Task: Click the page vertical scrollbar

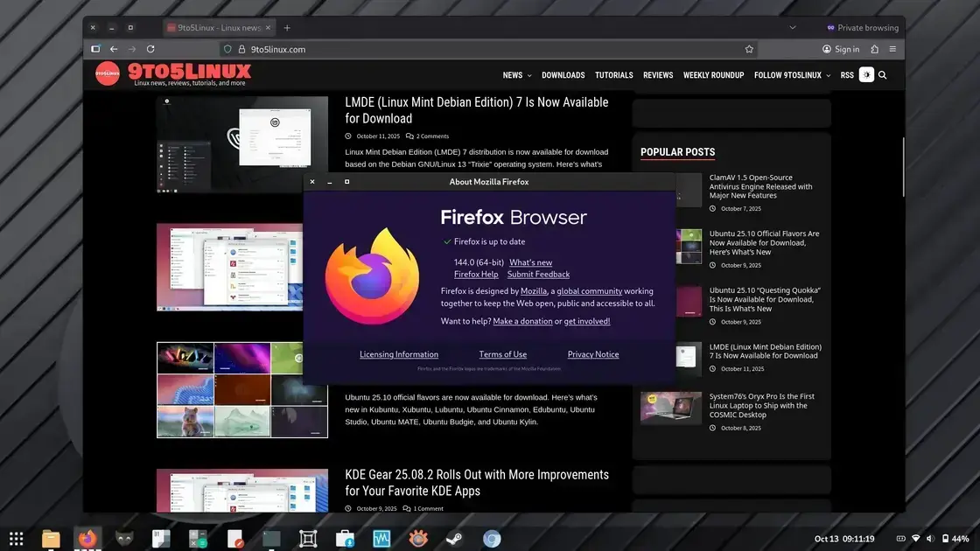Action: (x=903, y=167)
